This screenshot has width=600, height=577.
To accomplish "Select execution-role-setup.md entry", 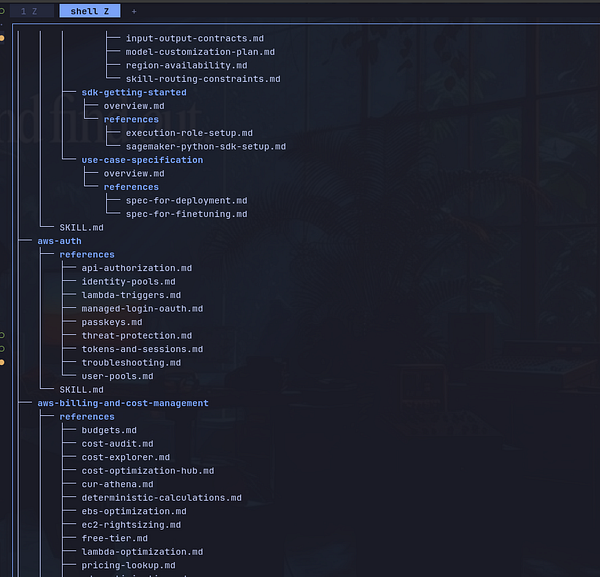I will tap(189, 133).
